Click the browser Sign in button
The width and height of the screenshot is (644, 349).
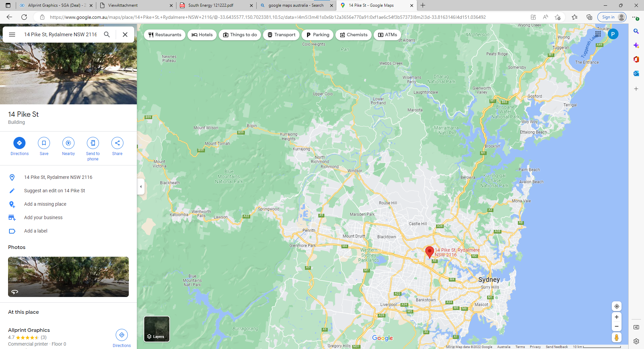[612, 17]
